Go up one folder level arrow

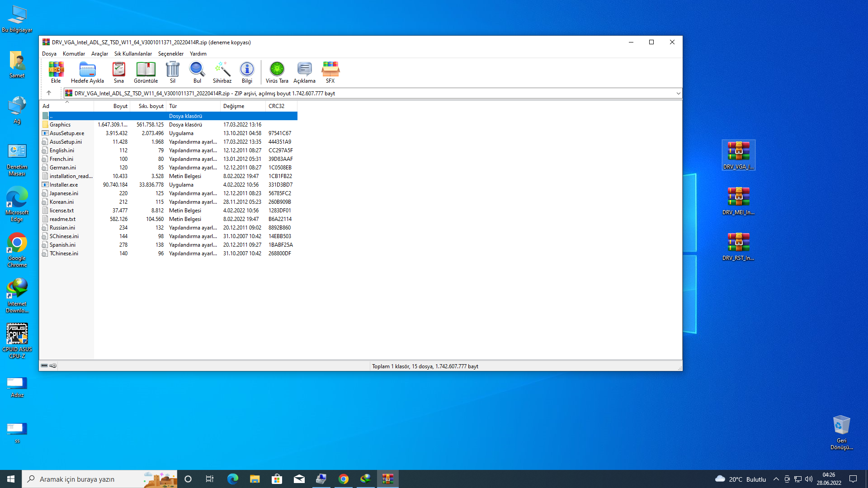point(49,93)
